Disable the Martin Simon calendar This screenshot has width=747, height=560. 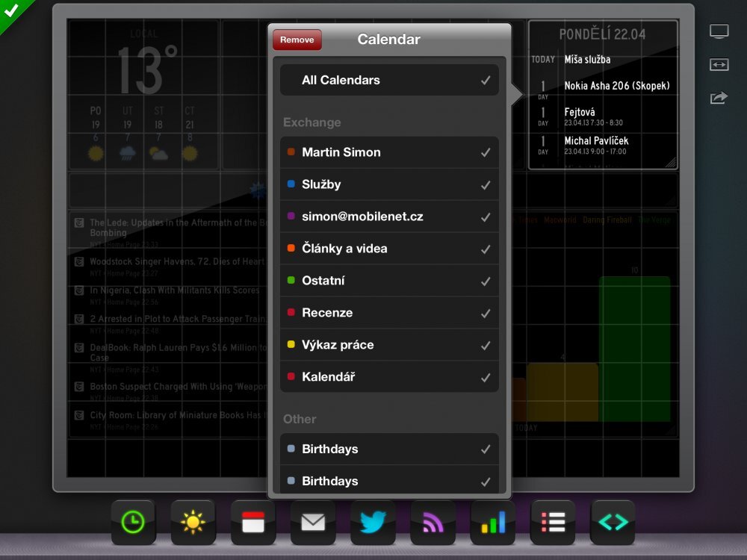point(388,152)
